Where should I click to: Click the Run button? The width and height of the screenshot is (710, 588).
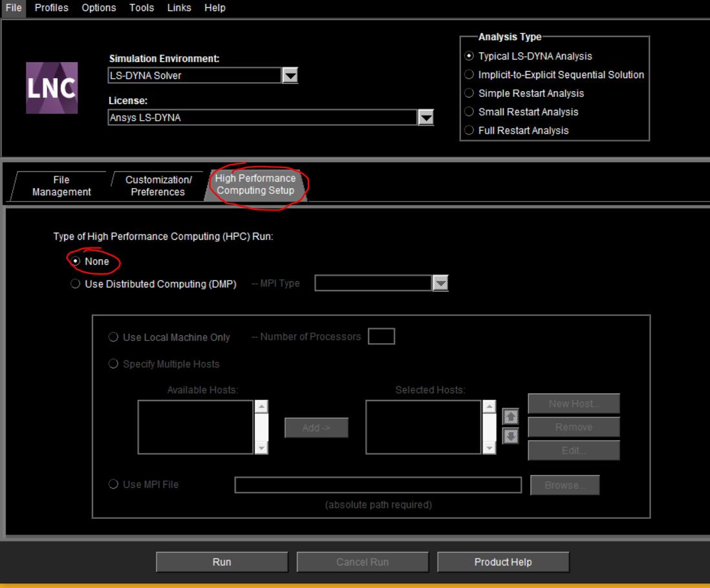click(x=222, y=562)
